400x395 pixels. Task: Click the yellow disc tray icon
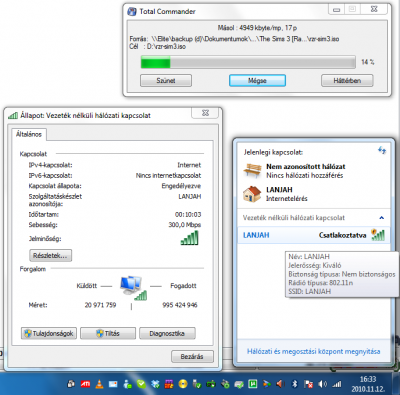click(x=183, y=384)
